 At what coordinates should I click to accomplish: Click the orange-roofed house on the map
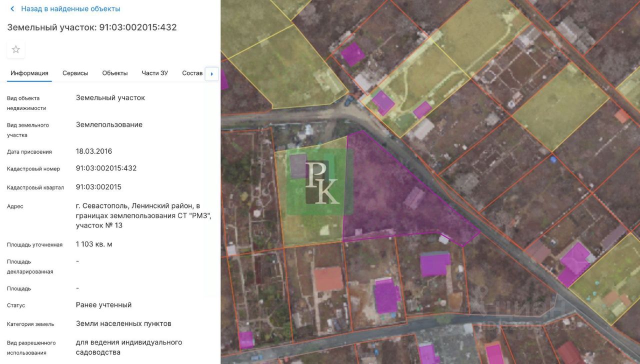pyautogui.click(x=328, y=279)
